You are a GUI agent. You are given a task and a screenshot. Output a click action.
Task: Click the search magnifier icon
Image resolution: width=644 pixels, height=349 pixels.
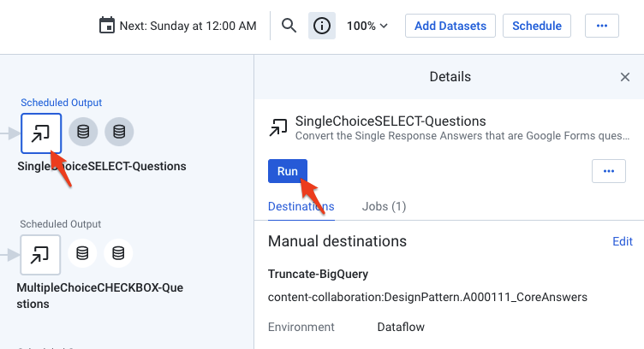pyautogui.click(x=289, y=26)
